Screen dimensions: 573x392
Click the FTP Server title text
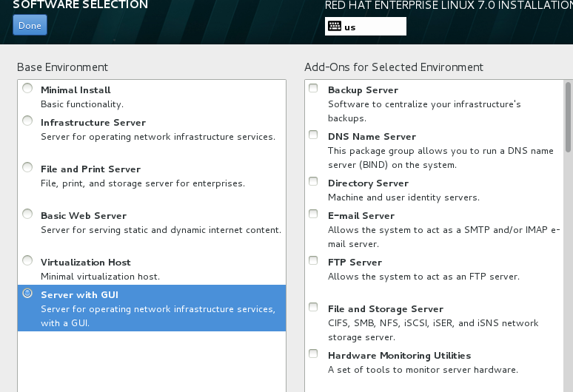pyautogui.click(x=355, y=263)
